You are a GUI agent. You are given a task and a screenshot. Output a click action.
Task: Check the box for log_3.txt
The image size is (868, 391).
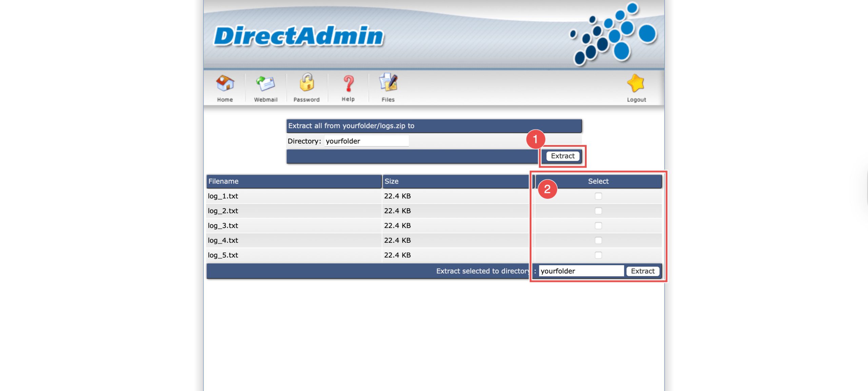(x=598, y=226)
